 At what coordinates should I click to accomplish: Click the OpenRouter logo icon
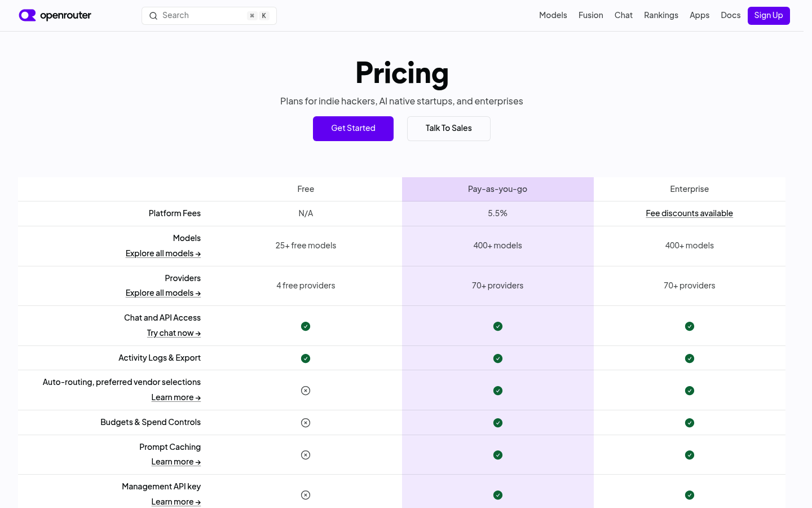coord(27,15)
